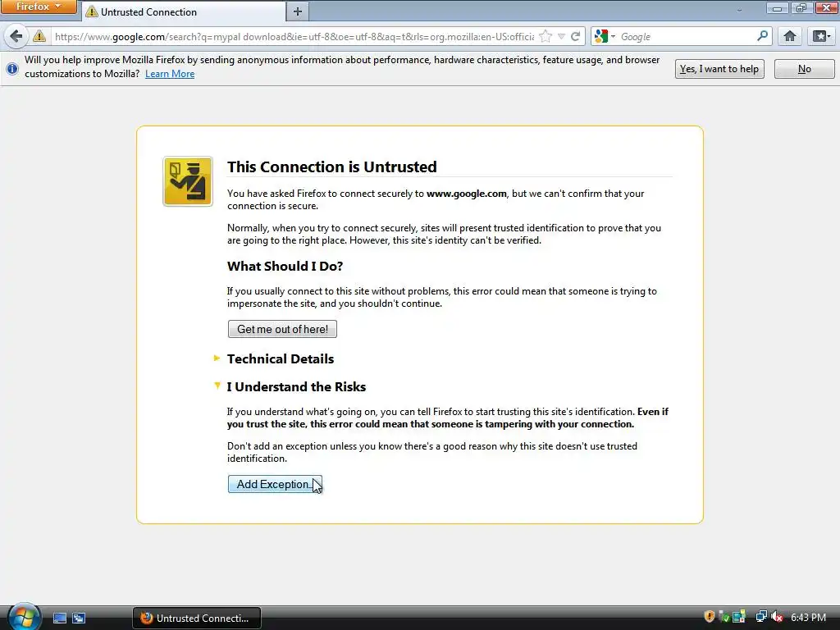The image size is (840, 630).
Task: Collapse the I Understand the Risks section
Action: [x=296, y=387]
